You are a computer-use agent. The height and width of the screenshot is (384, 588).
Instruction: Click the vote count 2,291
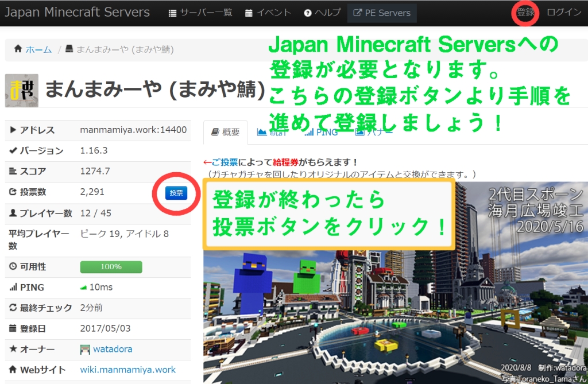[92, 192]
